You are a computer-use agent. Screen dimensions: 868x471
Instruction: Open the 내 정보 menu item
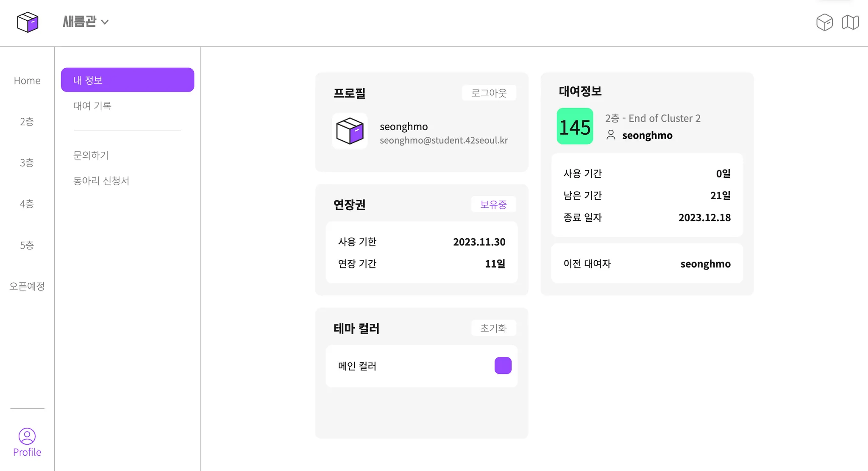127,80
